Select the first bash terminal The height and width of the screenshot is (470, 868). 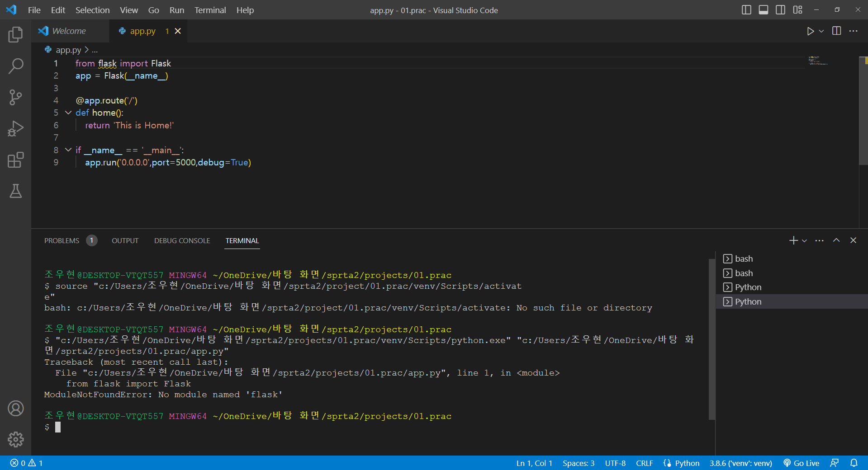[792, 259]
